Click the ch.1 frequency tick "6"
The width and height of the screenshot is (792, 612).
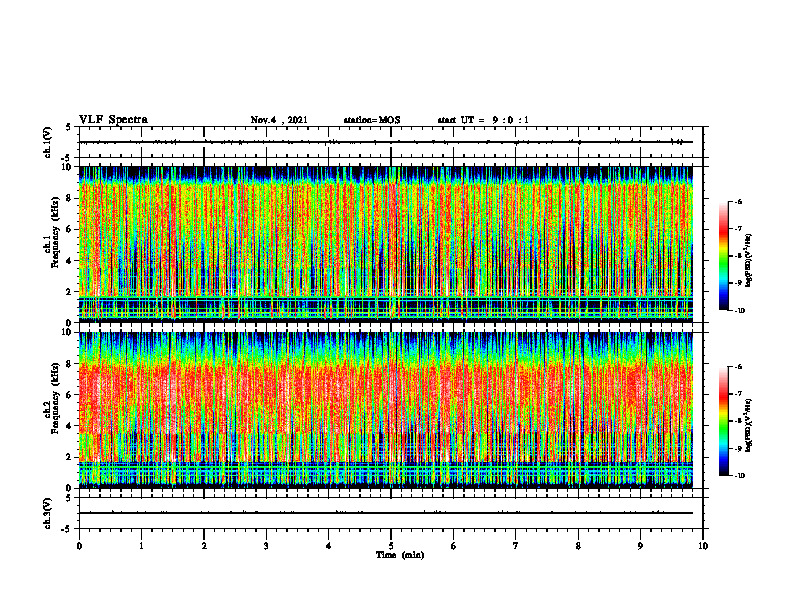(70, 229)
